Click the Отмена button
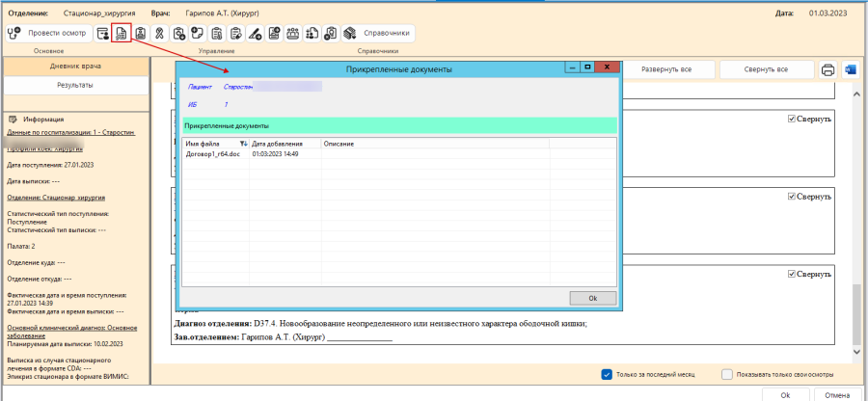Viewport: 868px width, 401px height. (x=836, y=395)
